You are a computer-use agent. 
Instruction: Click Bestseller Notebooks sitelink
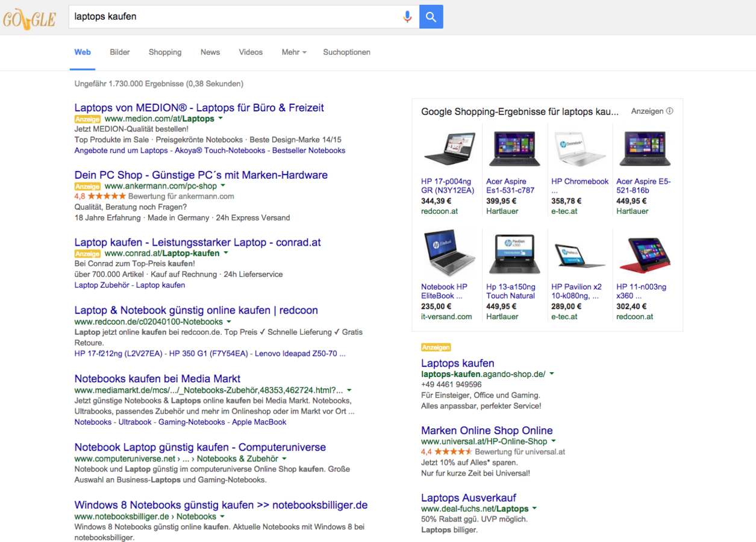click(309, 151)
